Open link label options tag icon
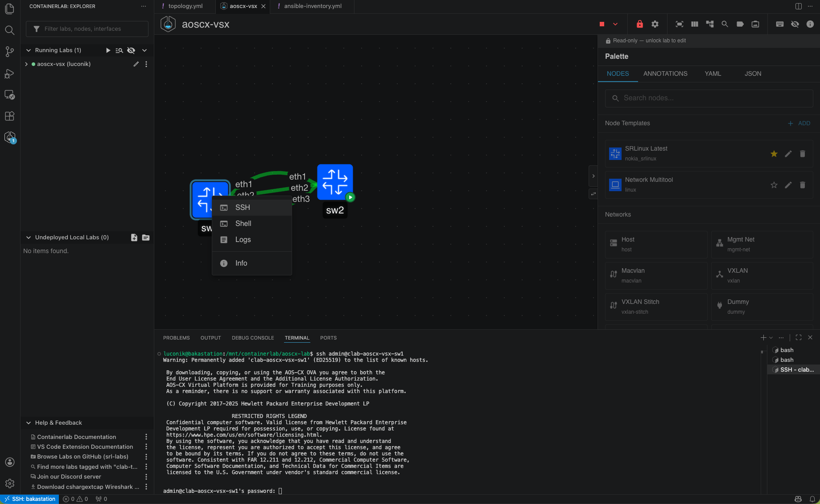This screenshot has width=820, height=504. pyautogui.click(x=740, y=24)
